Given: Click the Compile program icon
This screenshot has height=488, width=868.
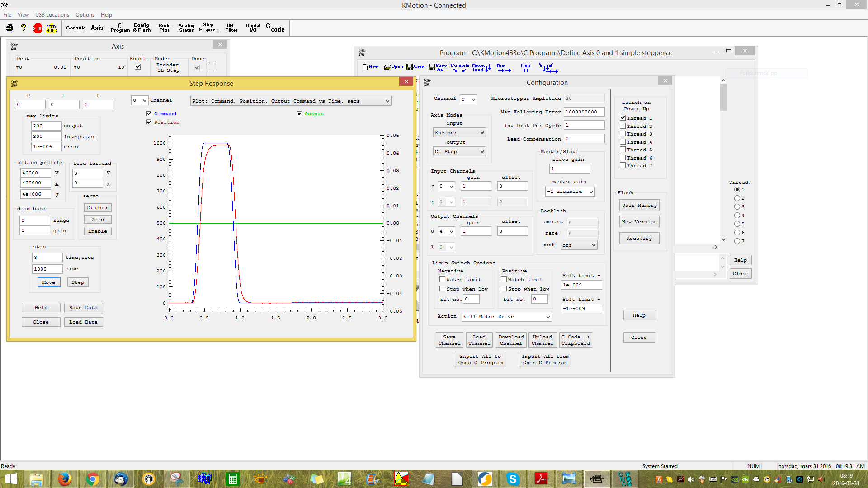Looking at the screenshot, I should (x=460, y=68).
